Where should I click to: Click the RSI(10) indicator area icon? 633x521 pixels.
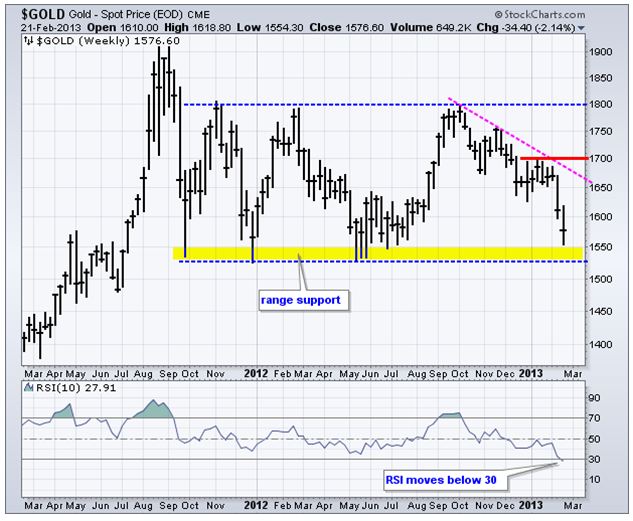coord(28,388)
